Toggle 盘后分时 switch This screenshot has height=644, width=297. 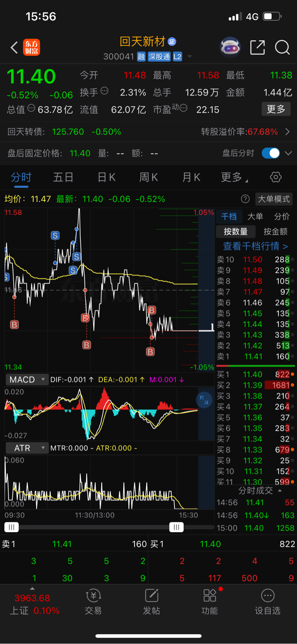pyautogui.click(x=271, y=153)
